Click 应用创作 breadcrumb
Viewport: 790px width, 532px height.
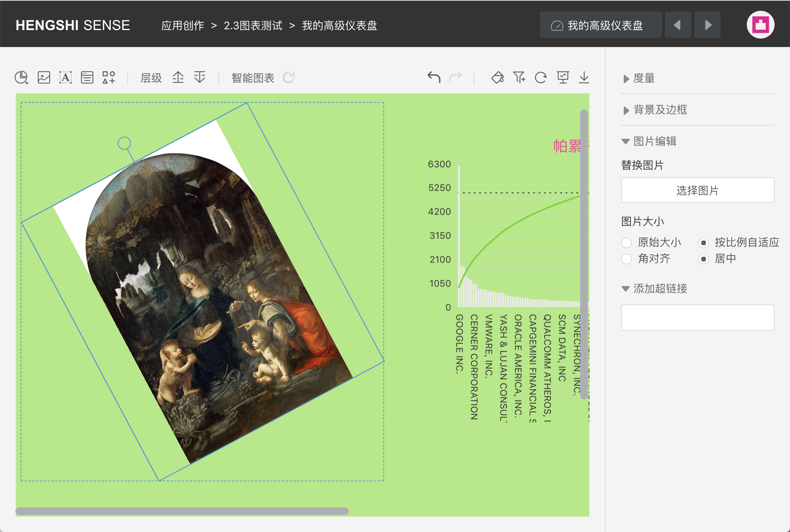[x=182, y=25]
